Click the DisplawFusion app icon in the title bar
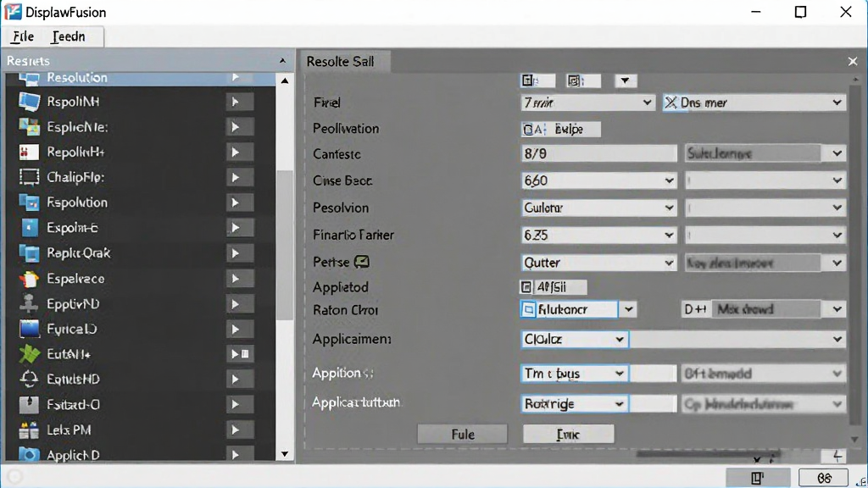The width and height of the screenshot is (868, 488). click(x=12, y=12)
